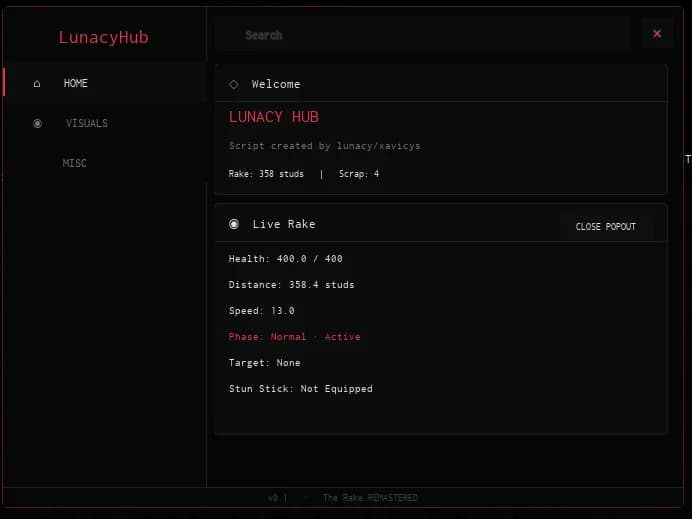Click 'Stun Stick: Not Equipped' status
This screenshot has width=692, height=519.
click(x=301, y=389)
